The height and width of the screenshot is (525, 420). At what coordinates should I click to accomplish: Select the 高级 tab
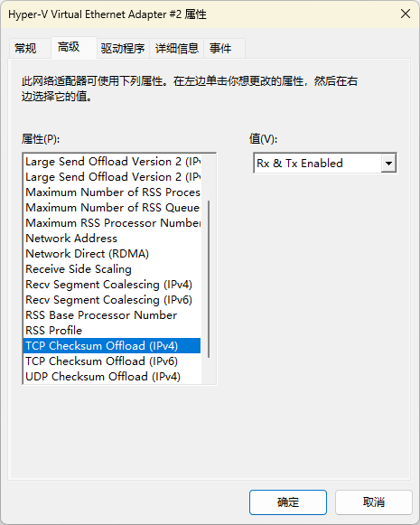[x=69, y=47]
